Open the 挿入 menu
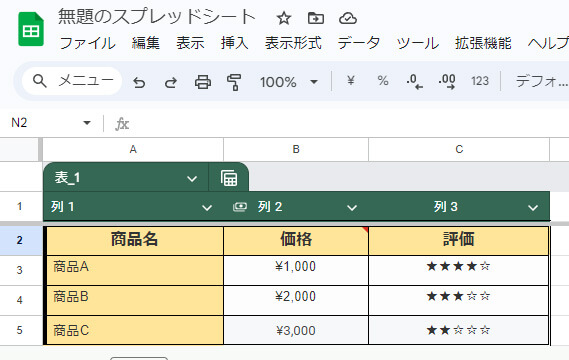 [234, 43]
